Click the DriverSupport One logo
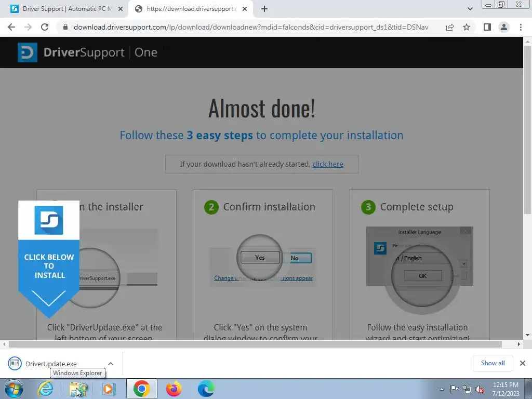Image resolution: width=532 pixels, height=399 pixels. coord(87,52)
